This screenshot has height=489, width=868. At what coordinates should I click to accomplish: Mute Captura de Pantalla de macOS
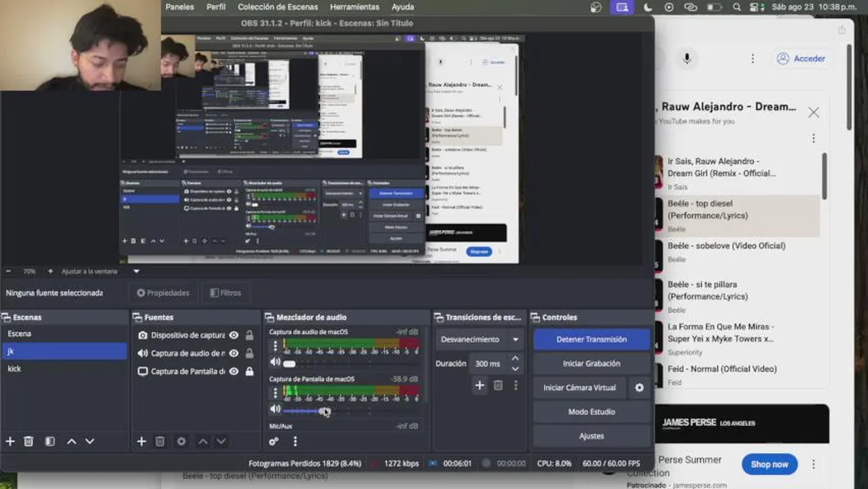tap(275, 409)
